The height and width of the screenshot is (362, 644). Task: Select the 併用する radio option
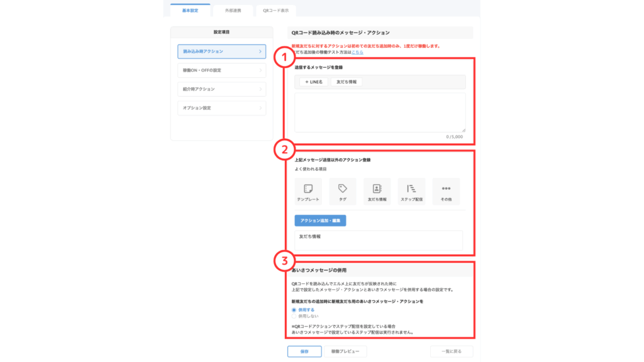pos(294,310)
